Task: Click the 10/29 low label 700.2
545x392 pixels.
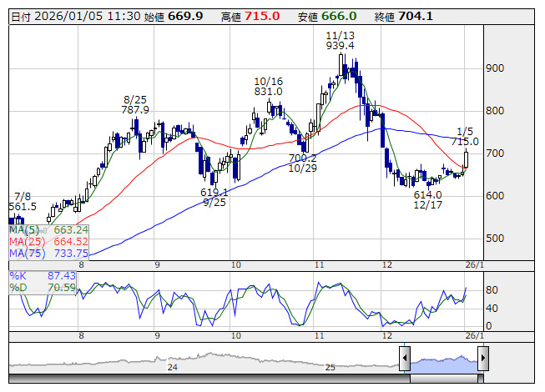Action: (302, 158)
